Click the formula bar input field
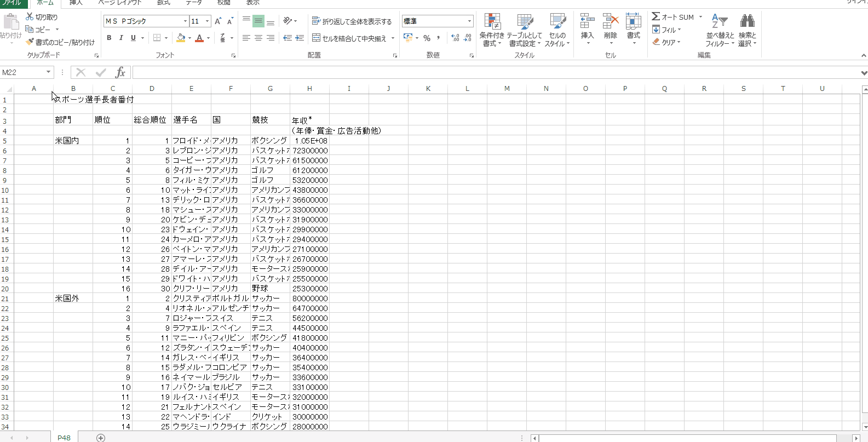The width and height of the screenshot is (868, 442). click(x=493, y=72)
